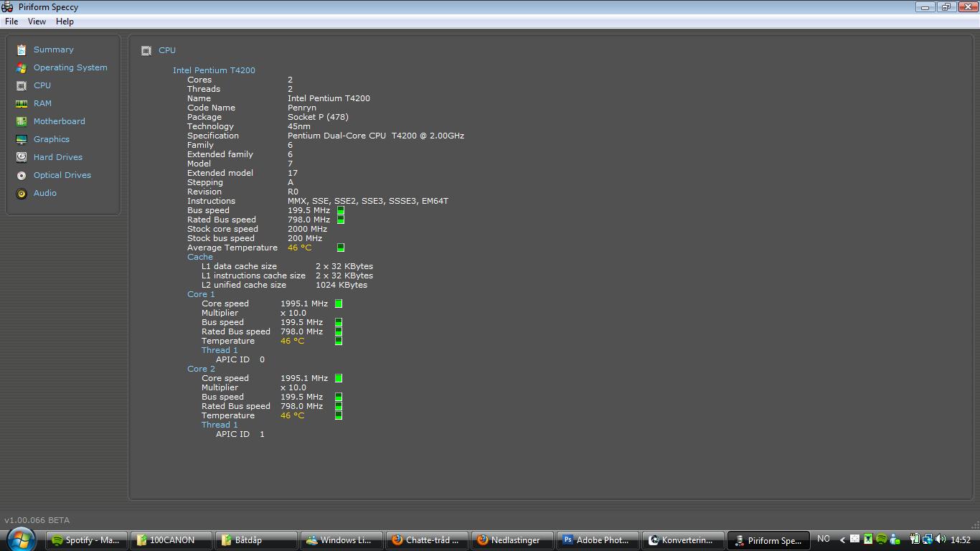This screenshot has width=980, height=551.
Task: Click the 14:52 clock in the taskbar
Action: pyautogui.click(x=960, y=540)
